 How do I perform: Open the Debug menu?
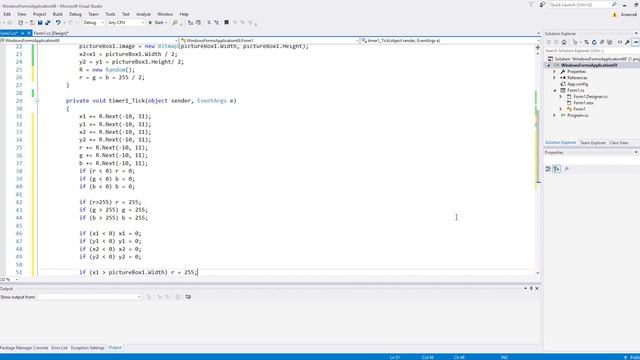click(76, 14)
